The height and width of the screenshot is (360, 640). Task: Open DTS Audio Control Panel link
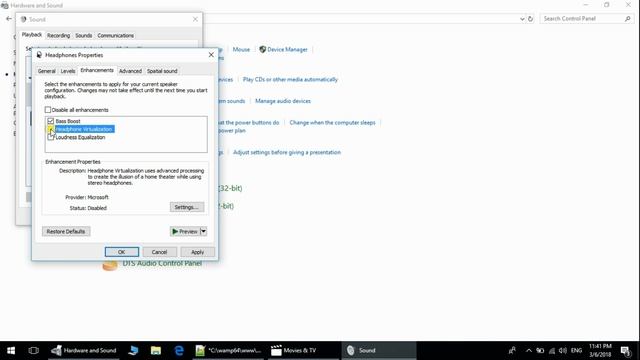pos(162,264)
